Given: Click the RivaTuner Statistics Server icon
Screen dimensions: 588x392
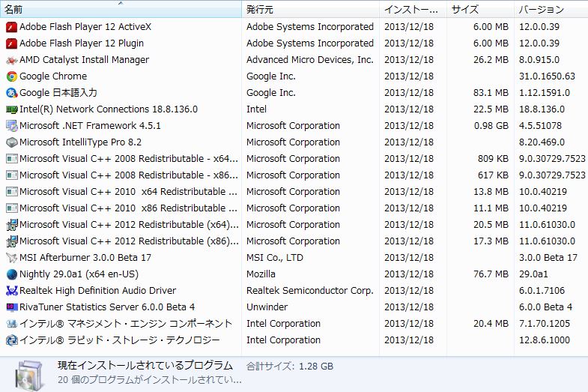Looking at the screenshot, I should (12, 307).
